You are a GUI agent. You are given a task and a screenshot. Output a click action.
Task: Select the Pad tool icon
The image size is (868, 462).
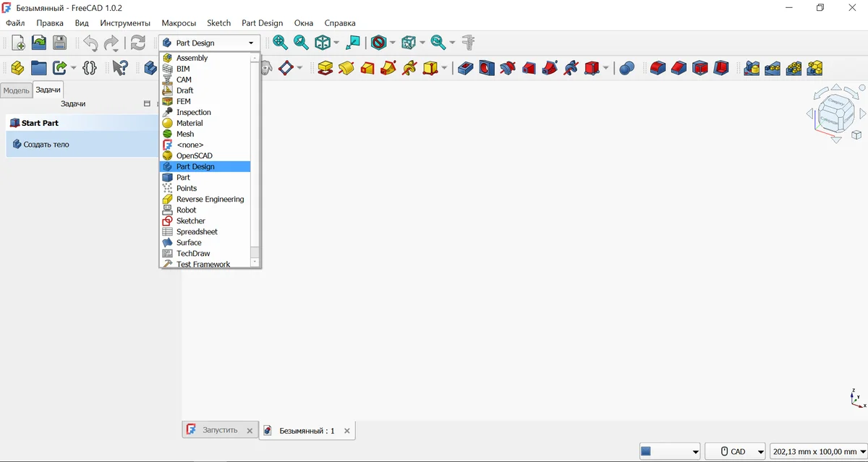(x=325, y=68)
